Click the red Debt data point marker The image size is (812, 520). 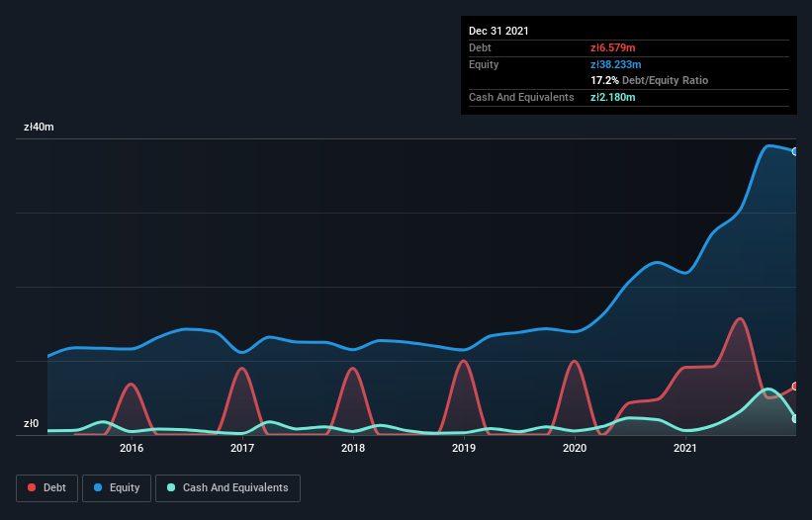(x=795, y=386)
